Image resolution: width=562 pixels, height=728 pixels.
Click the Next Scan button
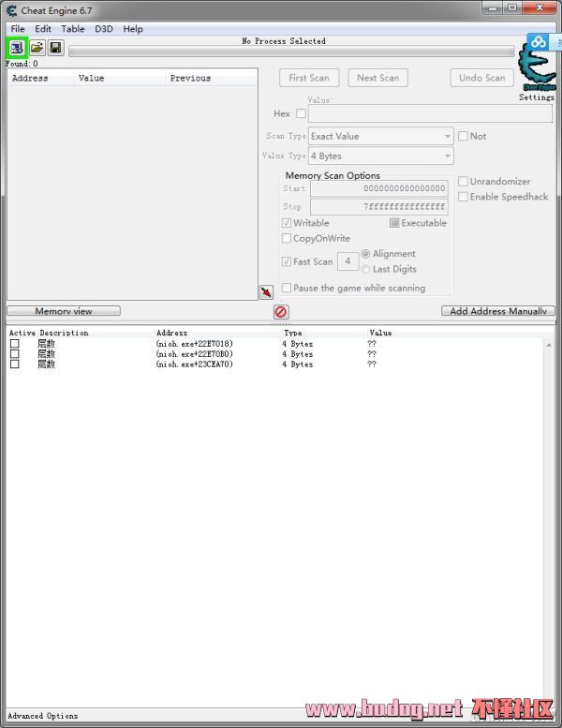tap(378, 78)
